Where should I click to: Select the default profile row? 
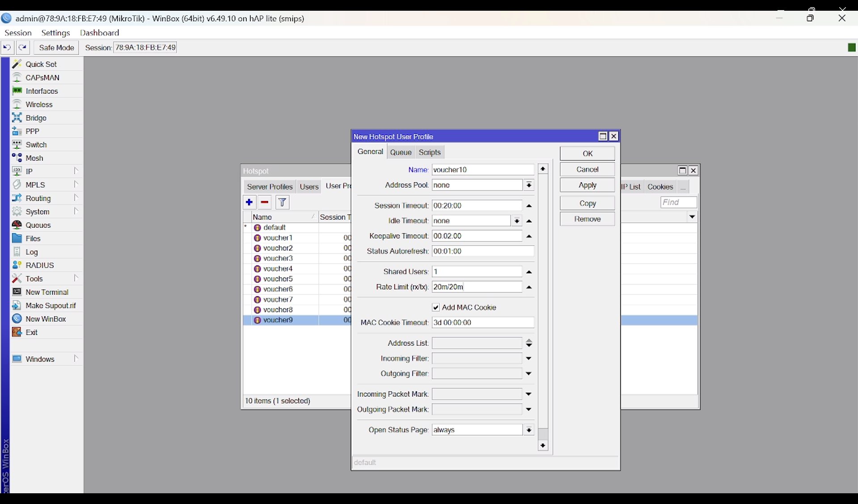pyautogui.click(x=297, y=228)
